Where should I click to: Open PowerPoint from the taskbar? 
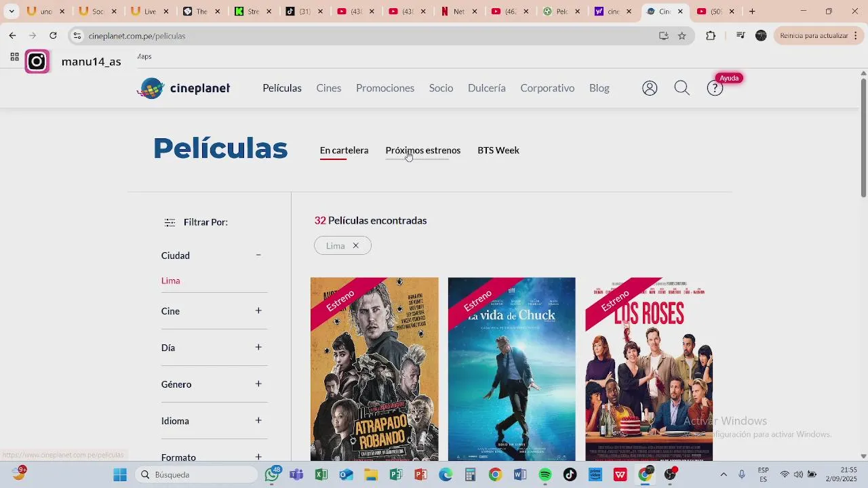[420, 475]
